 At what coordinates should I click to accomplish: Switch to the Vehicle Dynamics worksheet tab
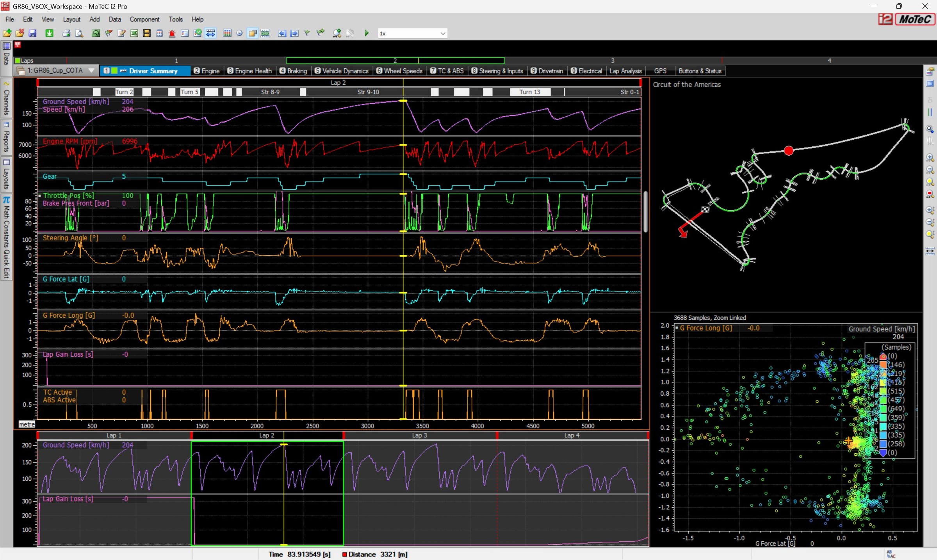(342, 71)
